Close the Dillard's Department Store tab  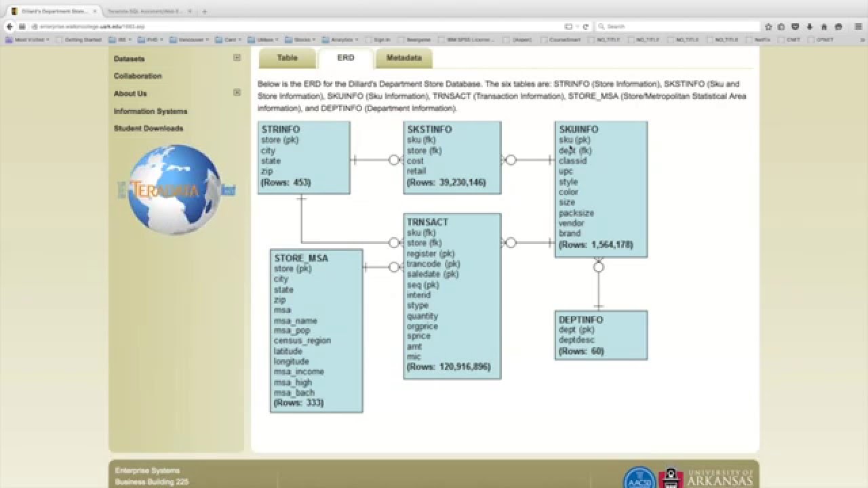[95, 12]
